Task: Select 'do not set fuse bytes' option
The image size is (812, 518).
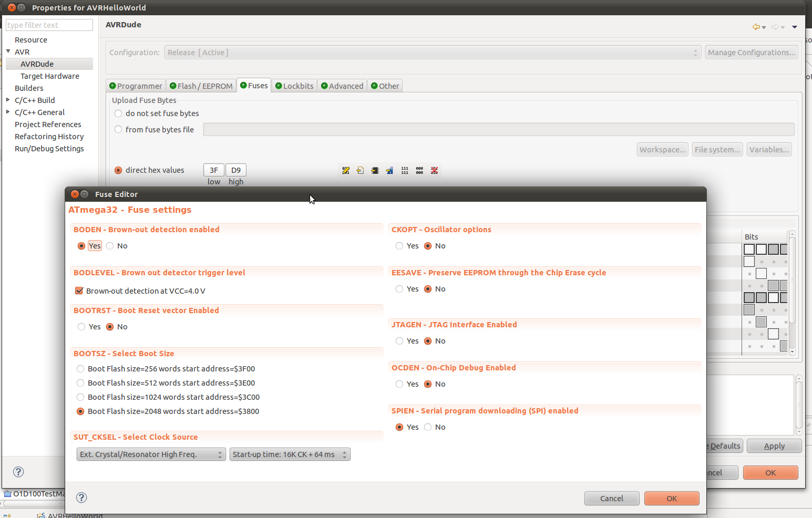Action: coord(118,113)
